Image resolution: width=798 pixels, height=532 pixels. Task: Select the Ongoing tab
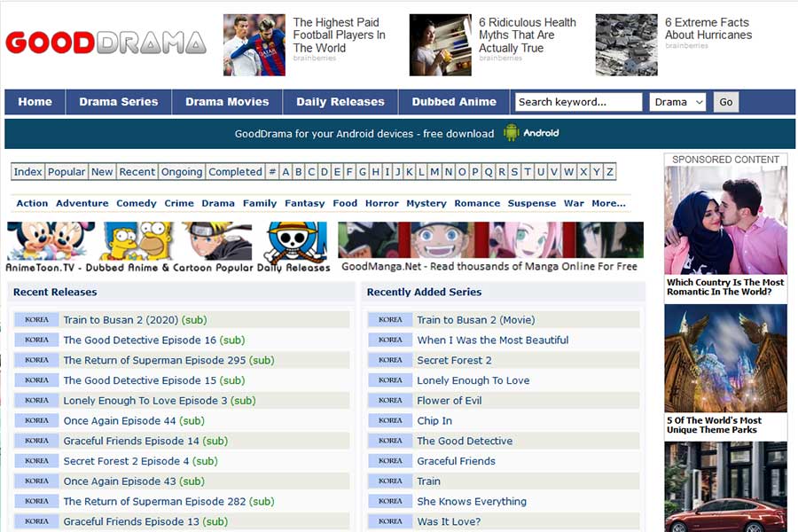(182, 172)
